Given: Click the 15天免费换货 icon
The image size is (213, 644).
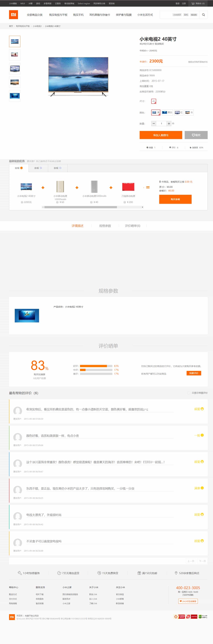Looking at the screenshot, I should click(x=99, y=573).
